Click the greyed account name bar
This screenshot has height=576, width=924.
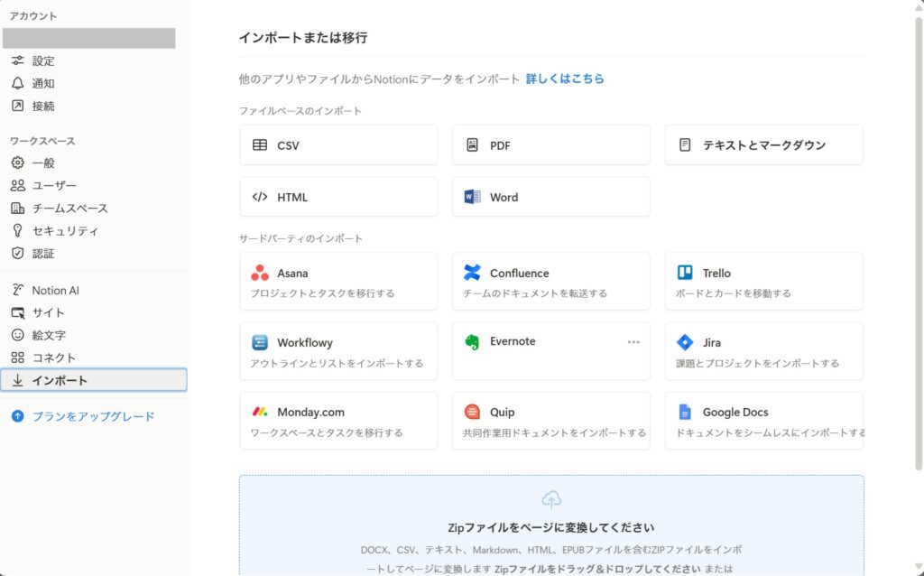[x=89, y=38]
